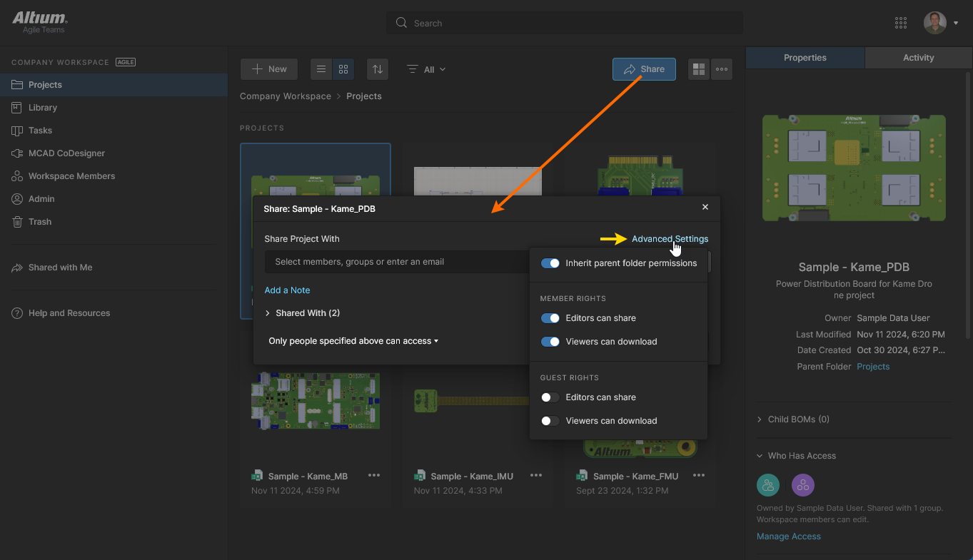Click the Manage Access link
This screenshot has height=560, width=973.
click(788, 536)
